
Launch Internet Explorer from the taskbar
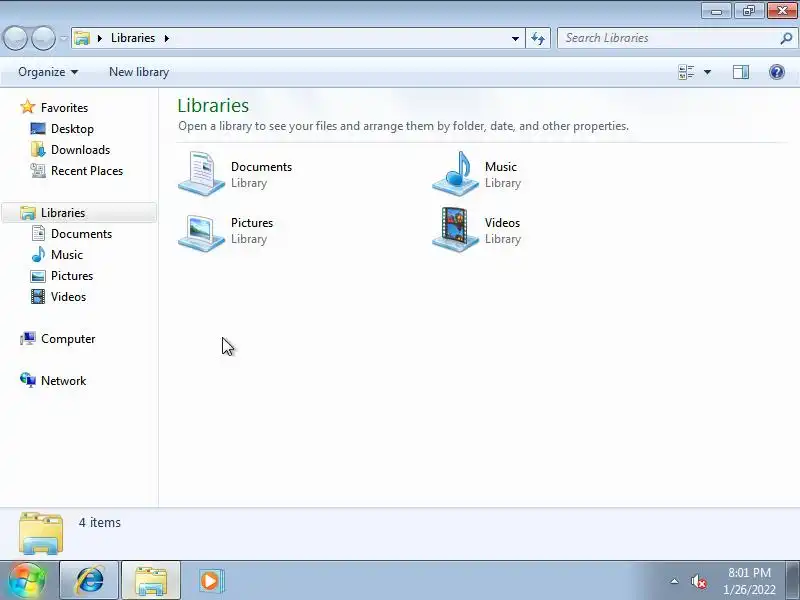(89, 581)
